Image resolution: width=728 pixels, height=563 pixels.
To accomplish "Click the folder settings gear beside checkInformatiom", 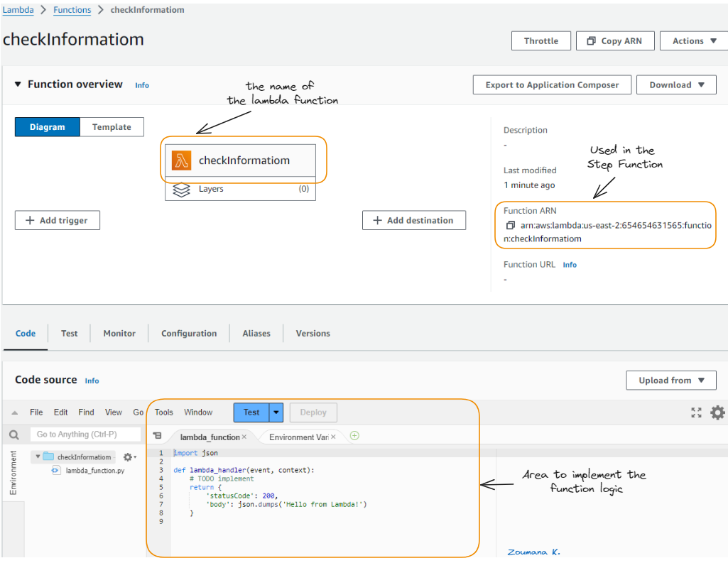I will click(x=128, y=457).
